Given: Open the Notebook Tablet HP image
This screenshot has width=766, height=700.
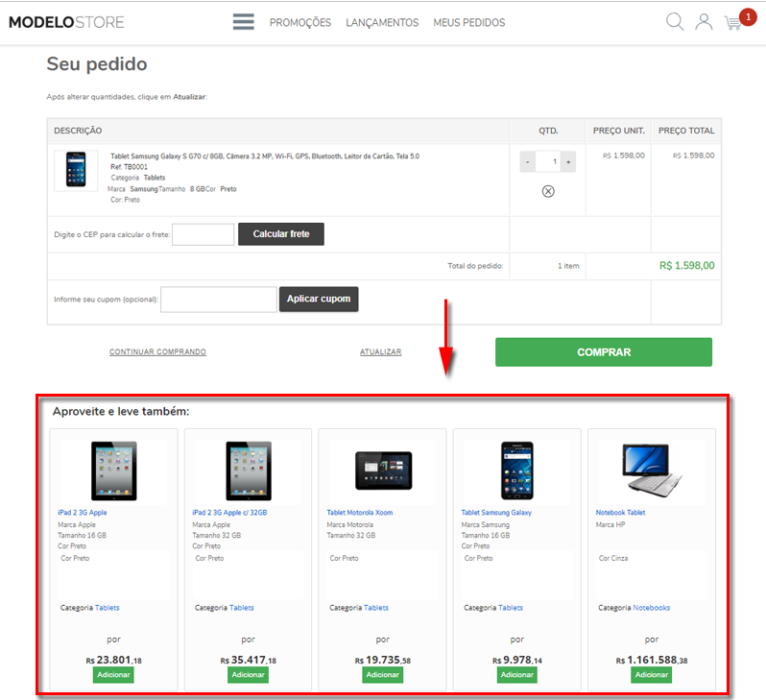Looking at the screenshot, I should pos(652,470).
